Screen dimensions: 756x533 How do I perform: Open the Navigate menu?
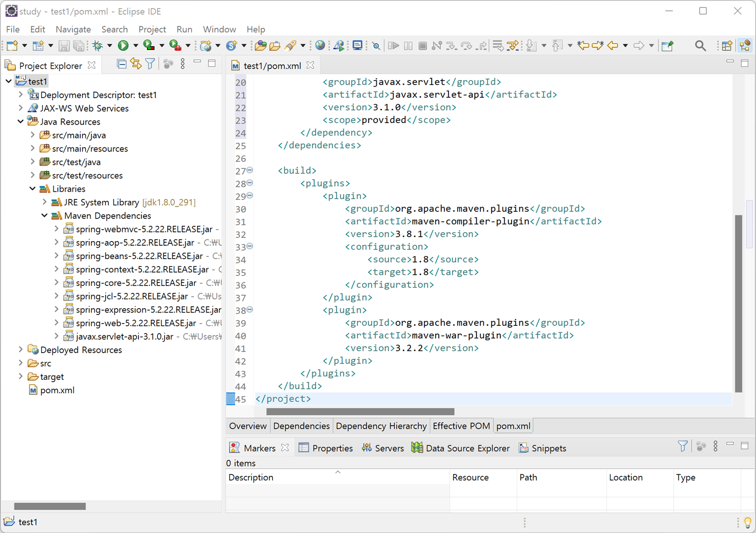(x=73, y=29)
